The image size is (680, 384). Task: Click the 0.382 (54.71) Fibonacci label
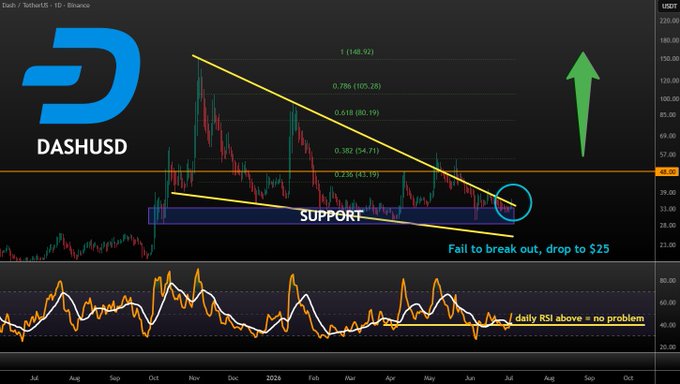[x=356, y=151]
